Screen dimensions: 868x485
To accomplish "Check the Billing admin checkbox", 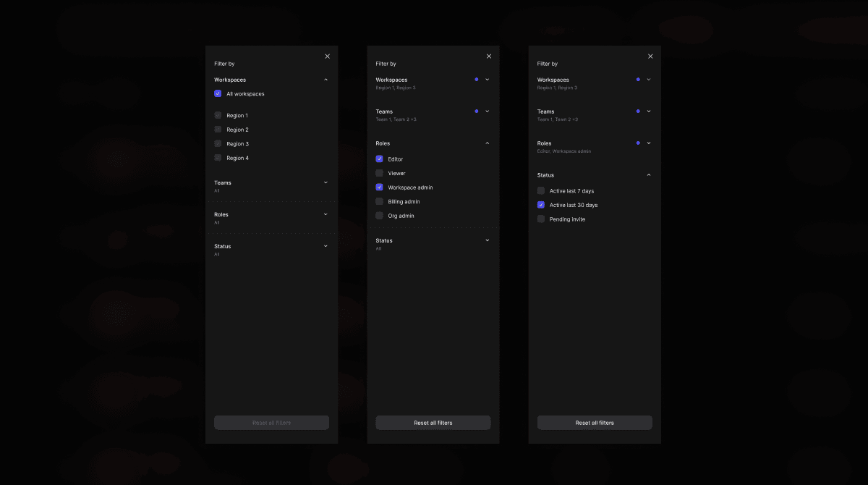I will 379,201.
